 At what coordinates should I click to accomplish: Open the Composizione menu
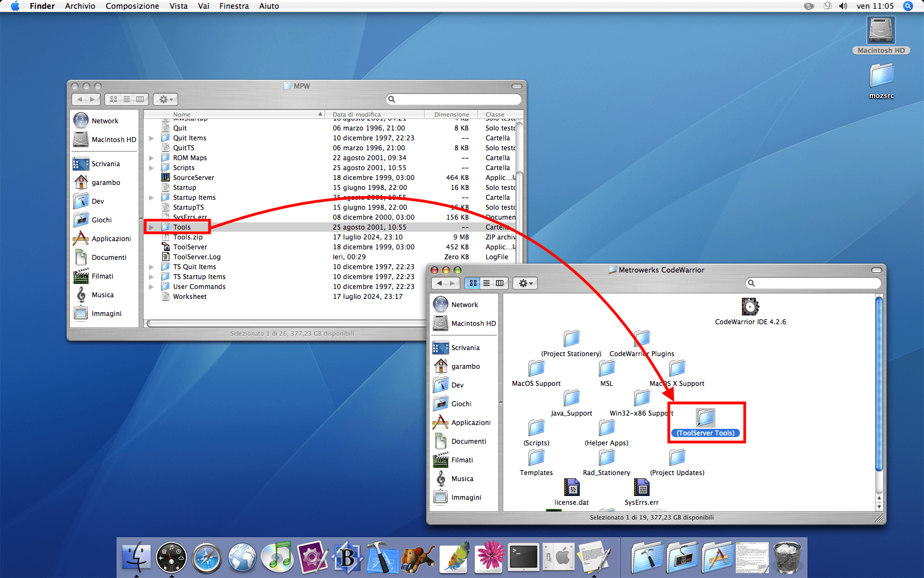pyautogui.click(x=132, y=6)
